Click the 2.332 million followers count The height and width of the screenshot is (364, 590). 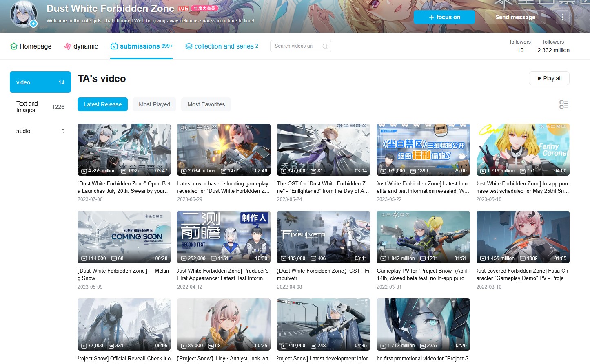(553, 50)
